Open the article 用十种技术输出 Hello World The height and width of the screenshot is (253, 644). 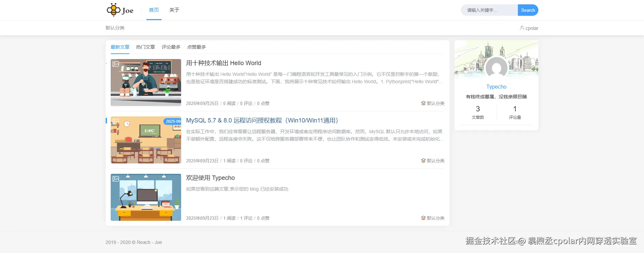pos(224,63)
